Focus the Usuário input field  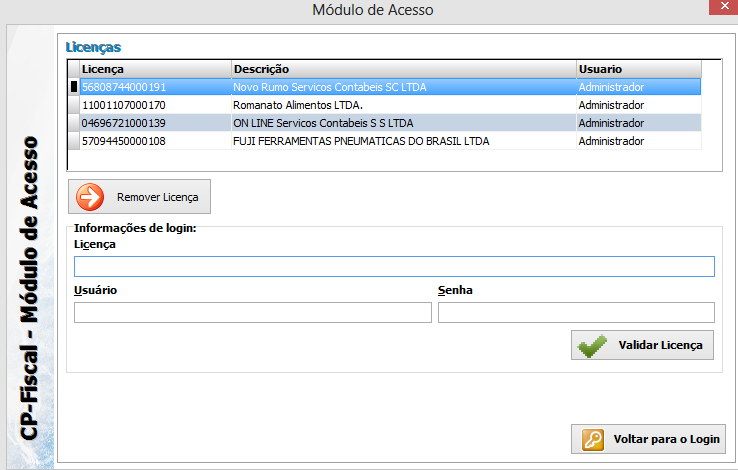tap(253, 312)
